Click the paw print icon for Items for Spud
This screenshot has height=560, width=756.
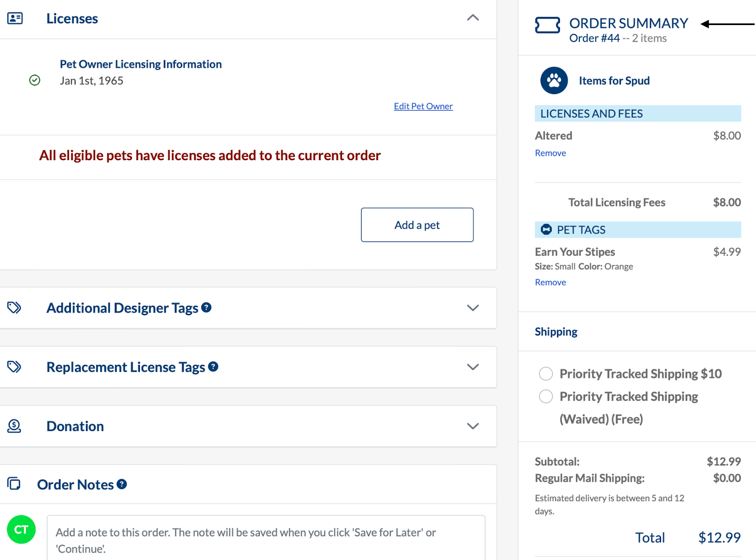click(x=554, y=80)
